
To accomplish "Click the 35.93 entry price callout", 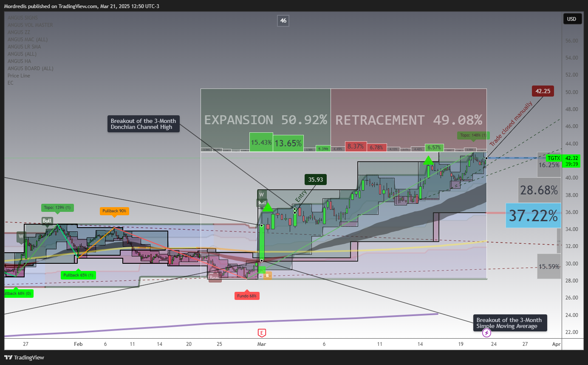I will tap(316, 180).
